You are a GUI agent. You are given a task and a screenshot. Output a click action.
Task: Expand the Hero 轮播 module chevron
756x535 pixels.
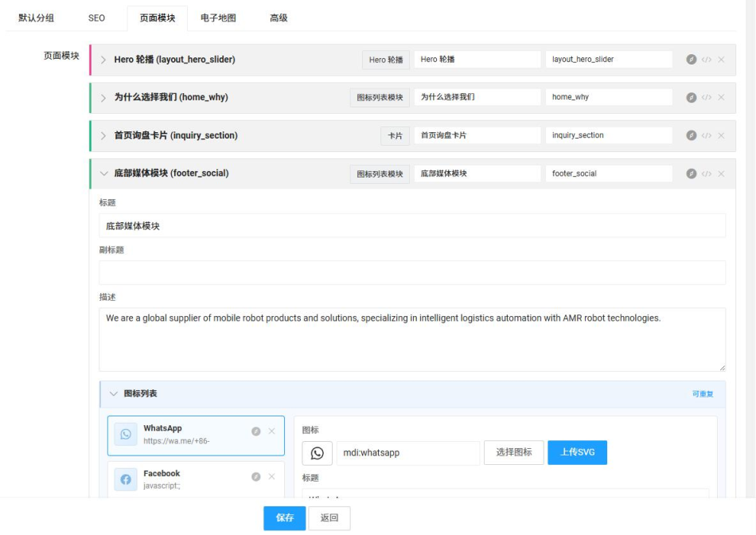[103, 60]
